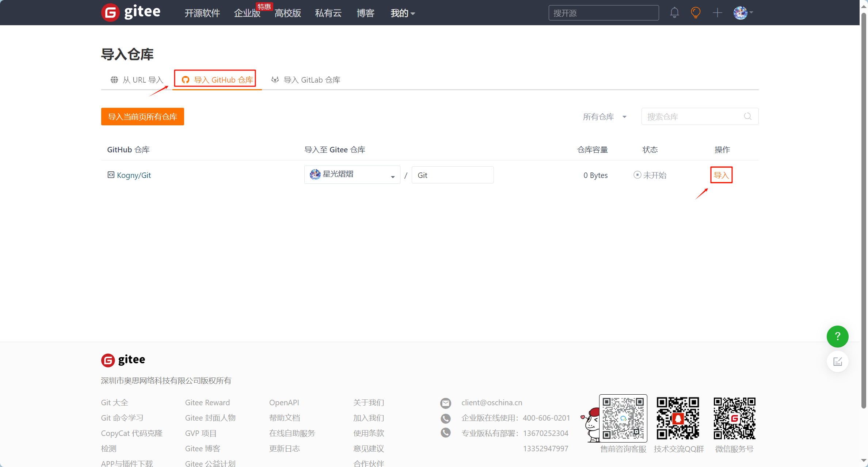Open 私有云 in the navigation
The width and height of the screenshot is (868, 467).
coord(328,13)
